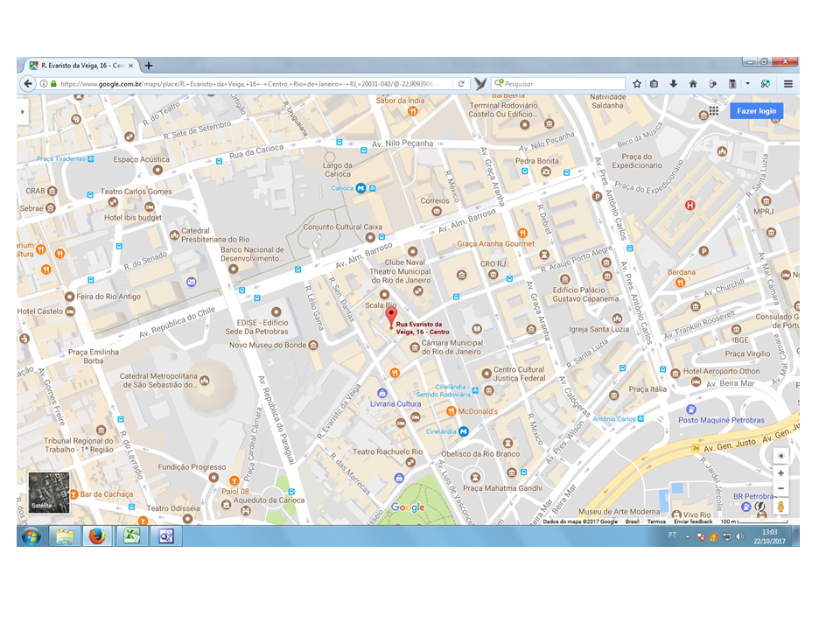Screen dimensions: 840x630
Task: Close the R. Evaristo da Veiga tab
Action: [x=130, y=66]
